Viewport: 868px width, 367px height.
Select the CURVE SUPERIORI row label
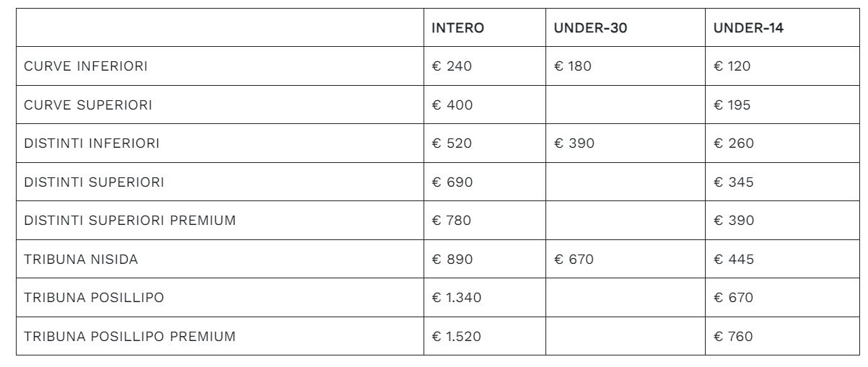coord(88,105)
